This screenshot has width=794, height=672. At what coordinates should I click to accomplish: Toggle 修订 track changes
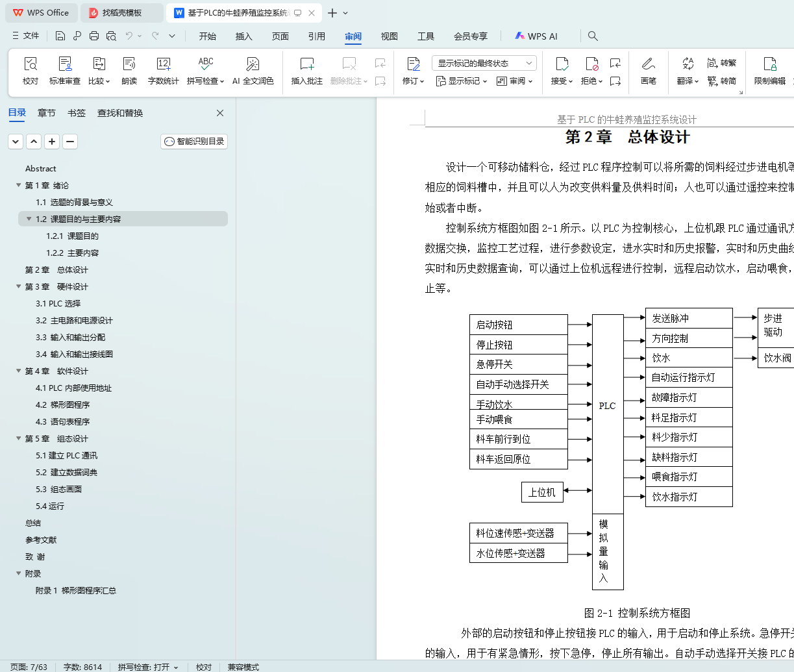[x=414, y=71]
